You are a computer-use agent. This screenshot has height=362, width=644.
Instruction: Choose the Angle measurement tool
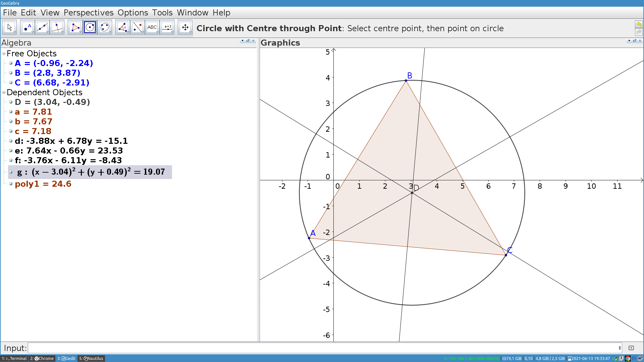coord(122,27)
